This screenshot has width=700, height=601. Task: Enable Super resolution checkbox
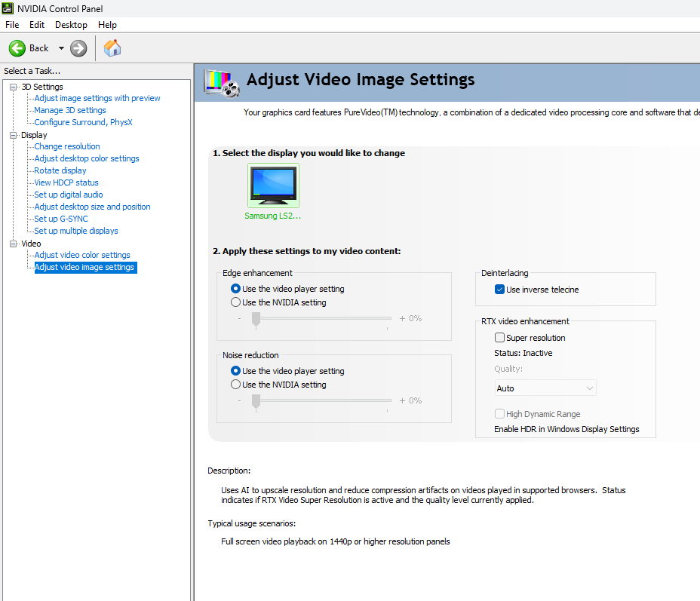(x=499, y=338)
